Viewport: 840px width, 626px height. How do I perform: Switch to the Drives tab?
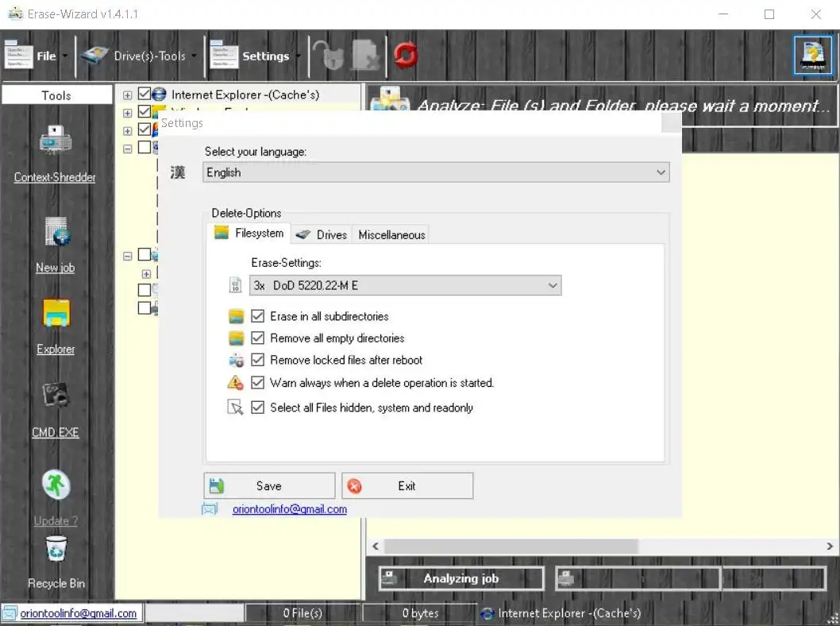(322, 235)
